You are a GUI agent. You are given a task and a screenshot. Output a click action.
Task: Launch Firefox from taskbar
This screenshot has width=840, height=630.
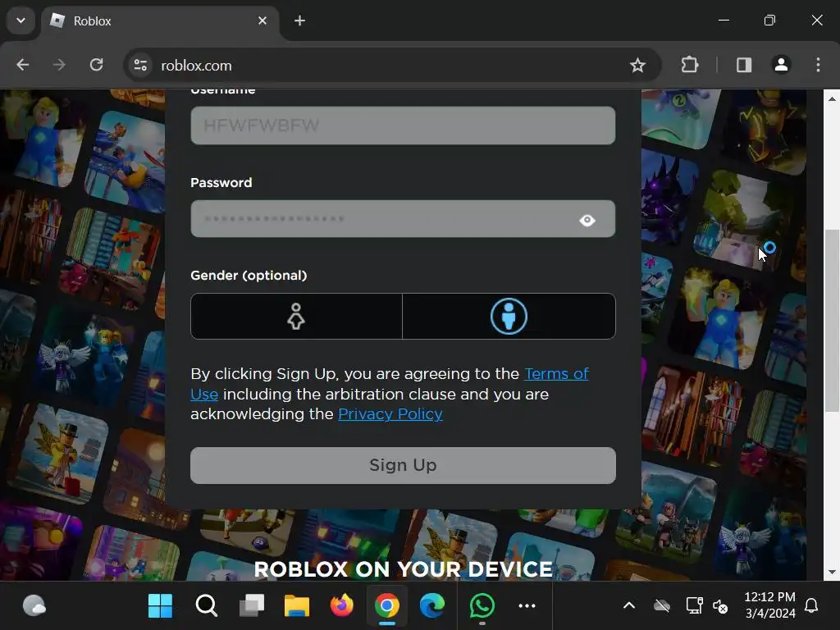click(x=342, y=606)
